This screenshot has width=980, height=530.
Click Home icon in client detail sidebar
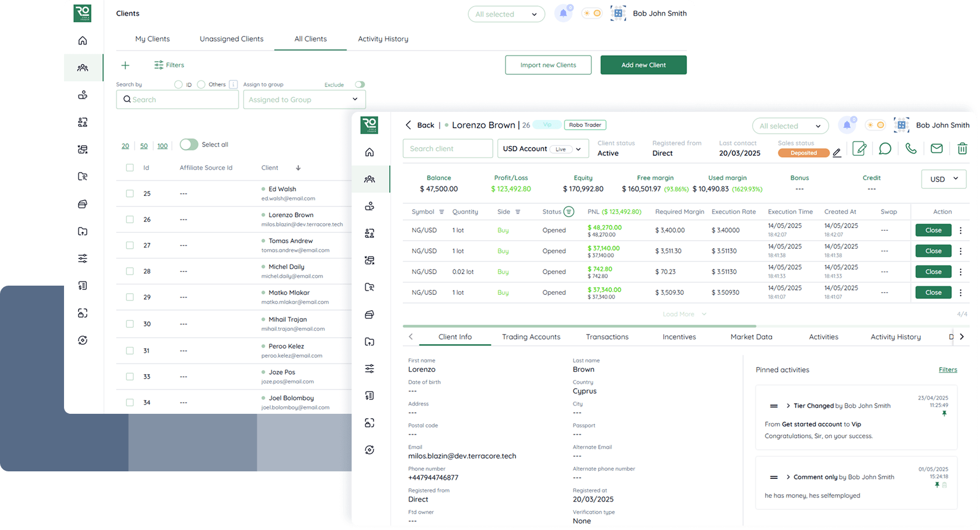[x=370, y=152]
